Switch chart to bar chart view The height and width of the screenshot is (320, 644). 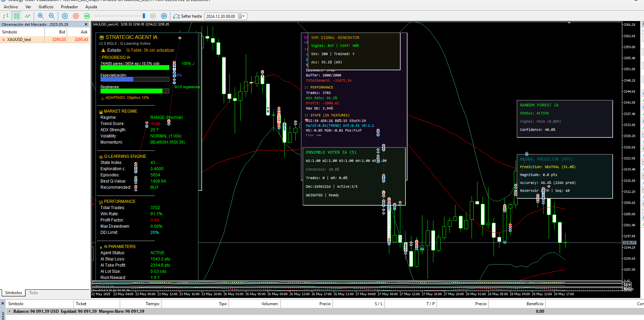pyautogui.click(x=6, y=16)
